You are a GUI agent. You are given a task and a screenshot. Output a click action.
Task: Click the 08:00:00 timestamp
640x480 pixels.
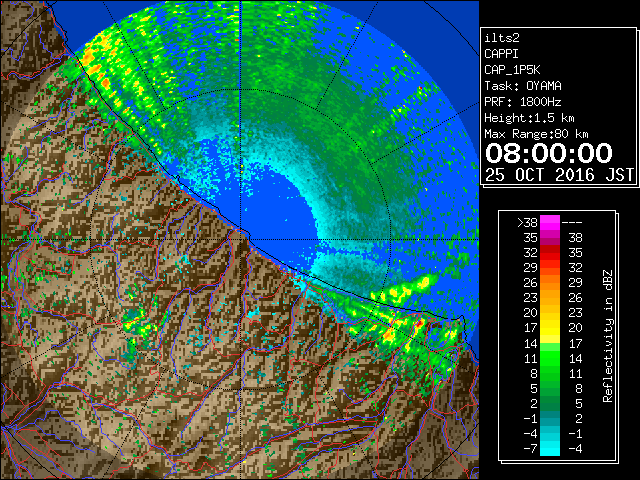[549, 153]
